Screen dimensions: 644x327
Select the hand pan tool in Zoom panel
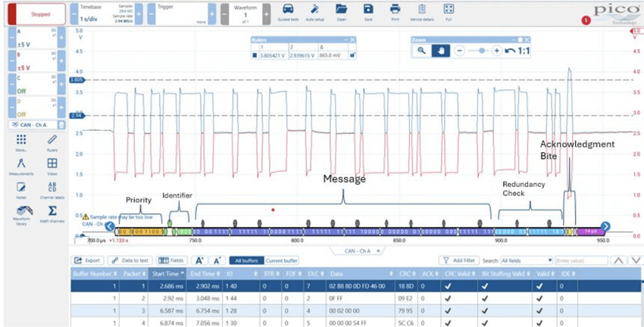[x=442, y=50]
